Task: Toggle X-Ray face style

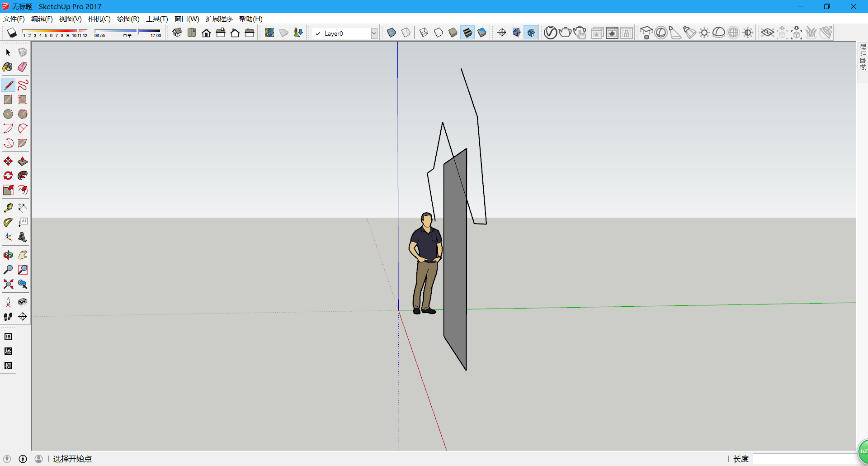Action: coord(392,33)
